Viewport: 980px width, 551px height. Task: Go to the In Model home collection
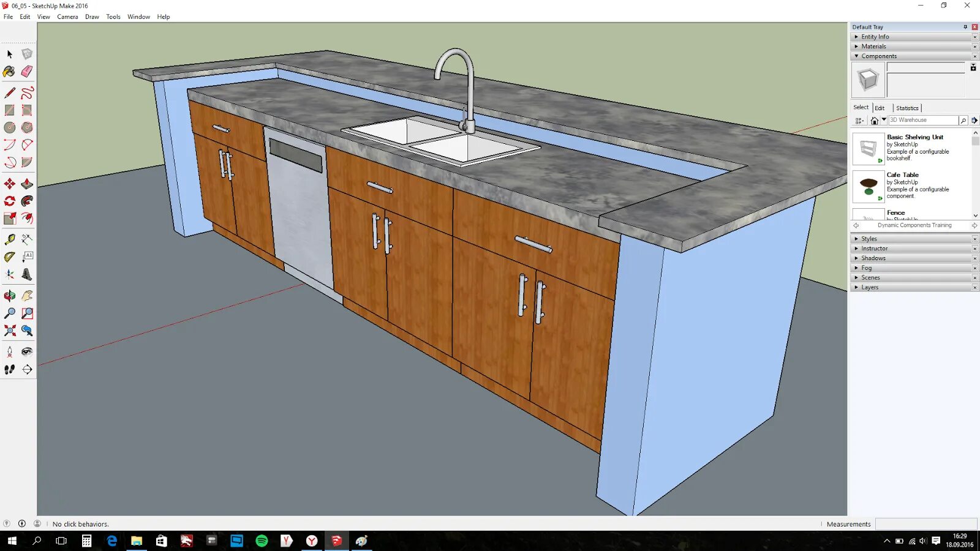(x=875, y=121)
